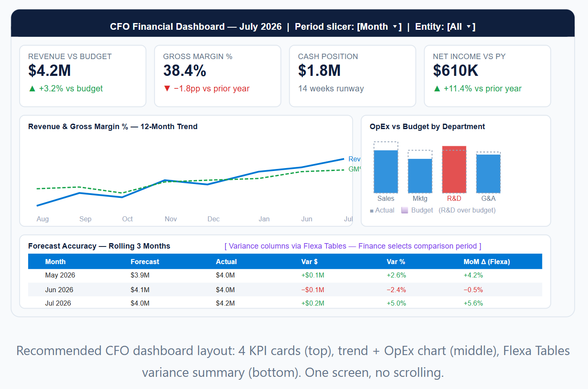The width and height of the screenshot is (588, 389).
Task: Open the Period slicer Month dropdown
Action: [379, 27]
